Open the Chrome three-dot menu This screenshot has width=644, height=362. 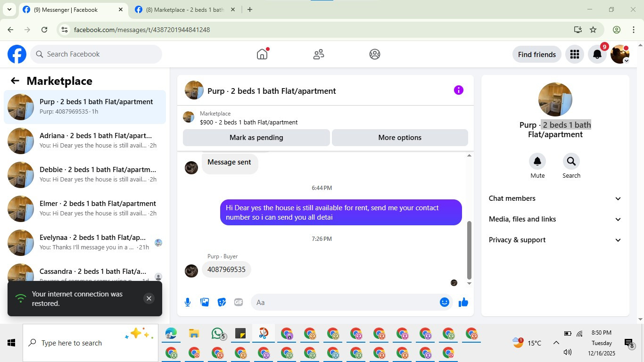click(x=633, y=30)
